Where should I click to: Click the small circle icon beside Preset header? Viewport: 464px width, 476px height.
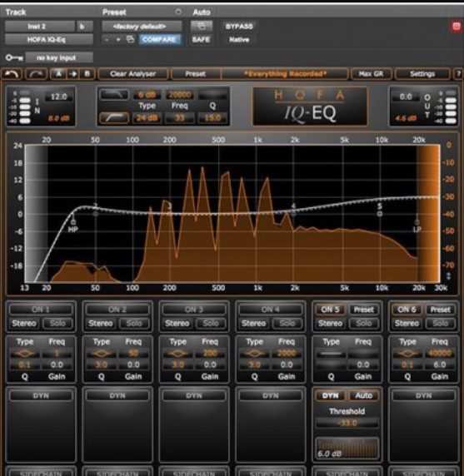tap(178, 12)
